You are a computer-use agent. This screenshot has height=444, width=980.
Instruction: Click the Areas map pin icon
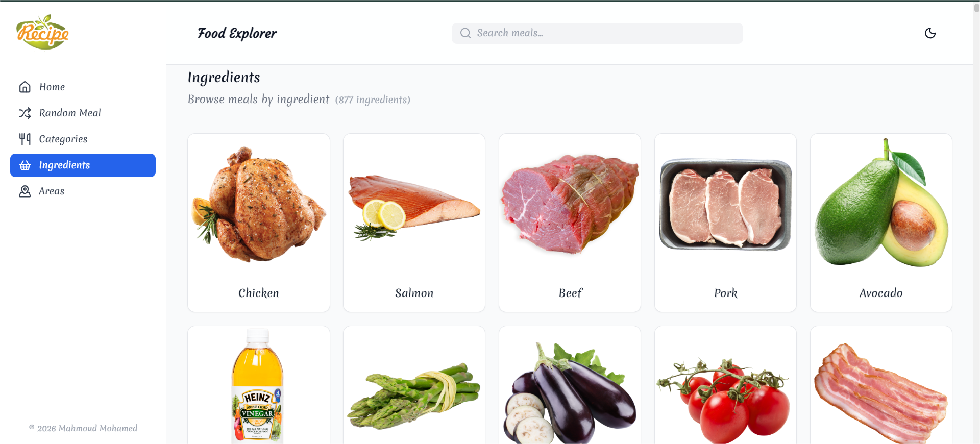[25, 191]
